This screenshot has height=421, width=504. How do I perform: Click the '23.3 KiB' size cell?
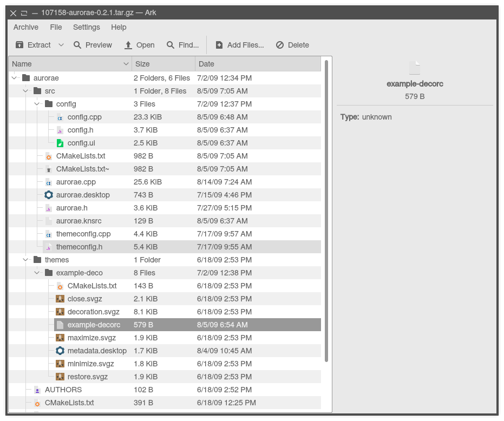coord(148,117)
